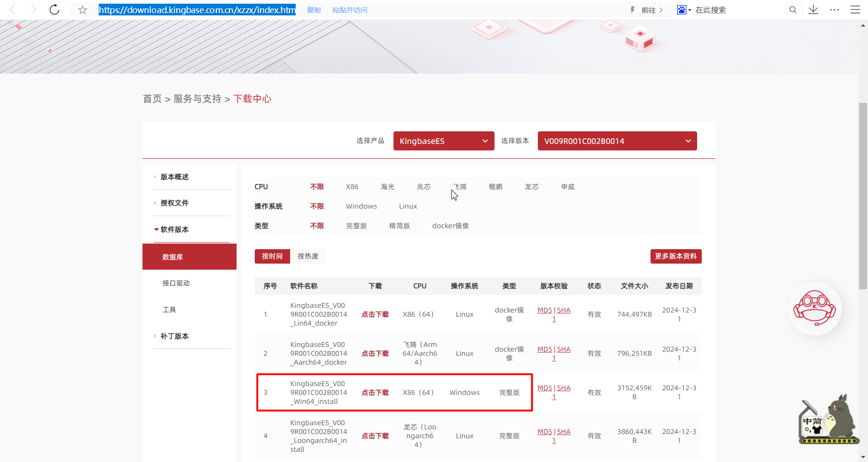Click the 更多版本资料 button

tap(676, 256)
